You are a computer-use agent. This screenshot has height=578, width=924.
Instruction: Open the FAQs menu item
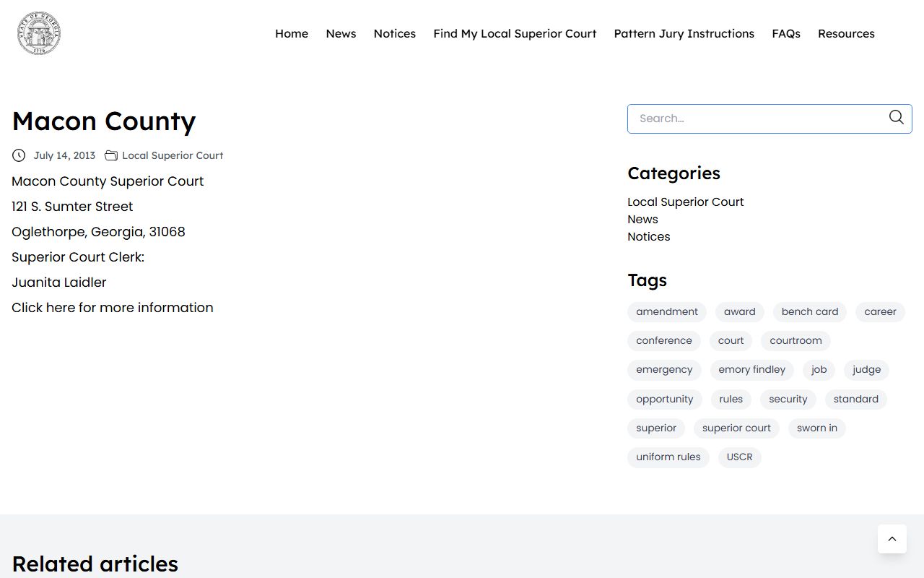786,33
